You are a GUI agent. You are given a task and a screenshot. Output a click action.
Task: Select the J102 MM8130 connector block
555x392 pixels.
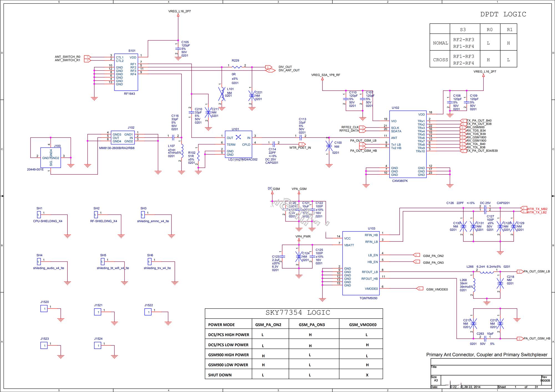click(x=123, y=138)
